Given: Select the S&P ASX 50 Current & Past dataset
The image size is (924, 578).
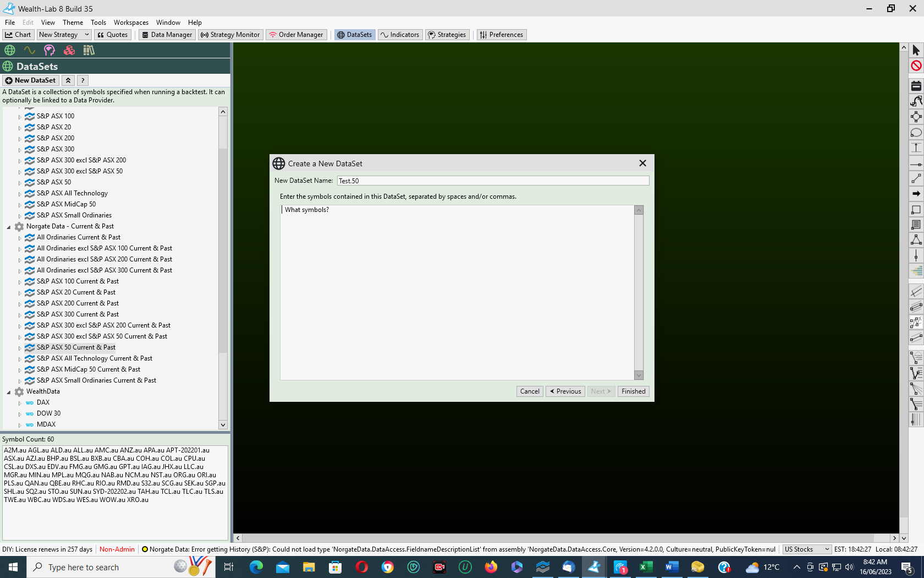Looking at the screenshot, I should pyautogui.click(x=76, y=347).
